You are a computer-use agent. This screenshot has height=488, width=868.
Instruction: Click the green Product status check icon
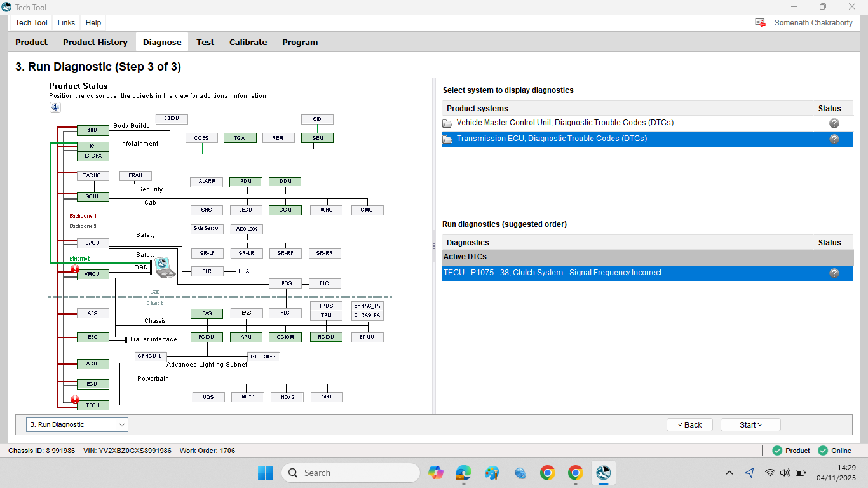pyautogui.click(x=777, y=451)
